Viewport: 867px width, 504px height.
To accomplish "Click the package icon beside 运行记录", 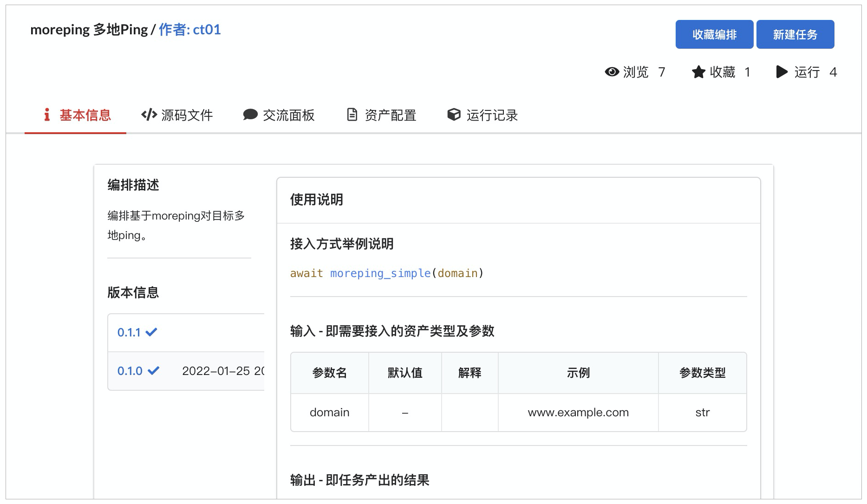I will pyautogui.click(x=454, y=115).
